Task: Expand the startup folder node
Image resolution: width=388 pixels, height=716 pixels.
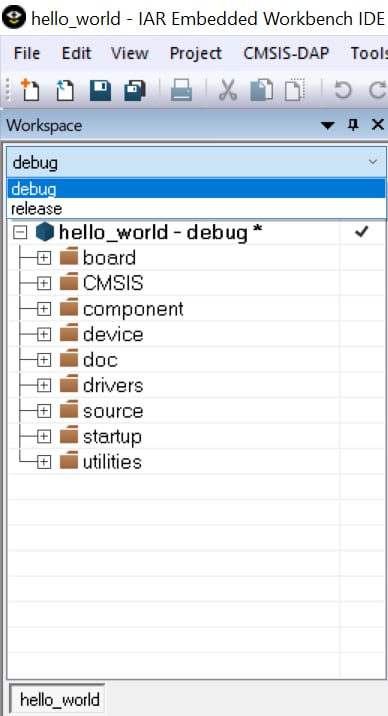Action: coord(43,437)
